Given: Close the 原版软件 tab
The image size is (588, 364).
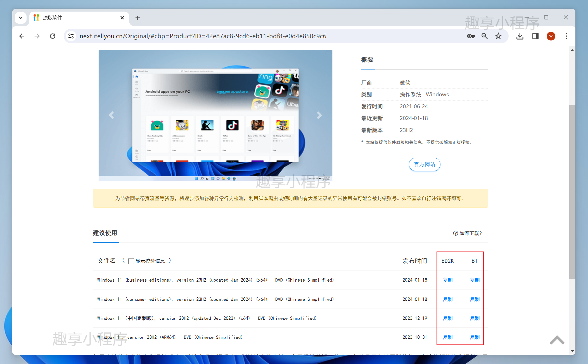Looking at the screenshot, I should (122, 18).
